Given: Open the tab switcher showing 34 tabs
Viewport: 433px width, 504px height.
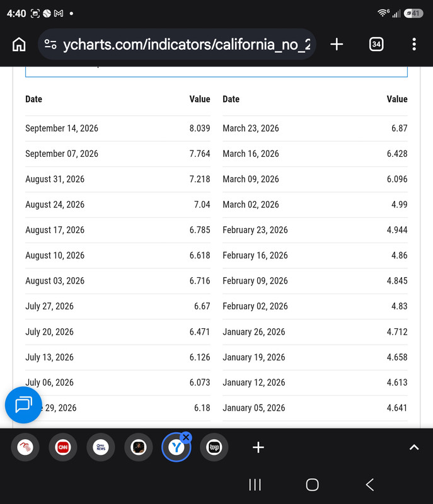Looking at the screenshot, I should click(376, 44).
